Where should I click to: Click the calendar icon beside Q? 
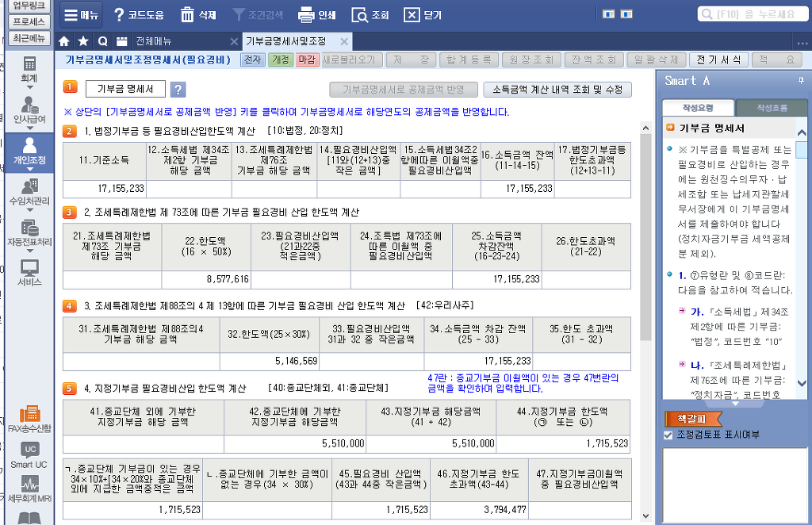(121, 41)
